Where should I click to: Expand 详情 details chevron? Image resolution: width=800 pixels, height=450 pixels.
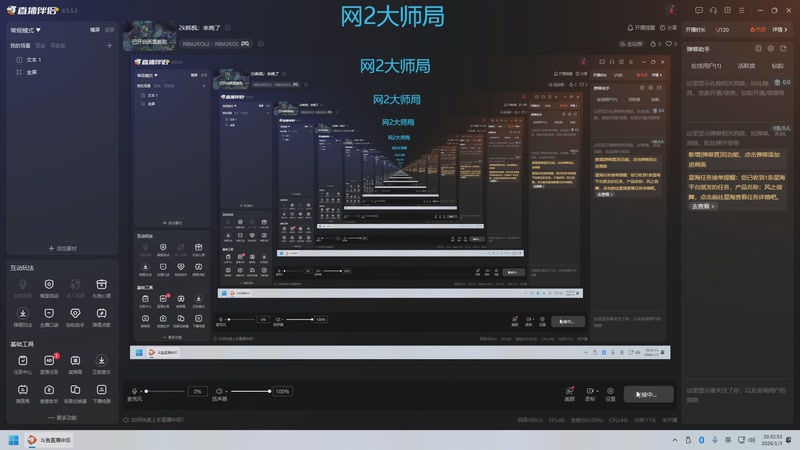780,30
